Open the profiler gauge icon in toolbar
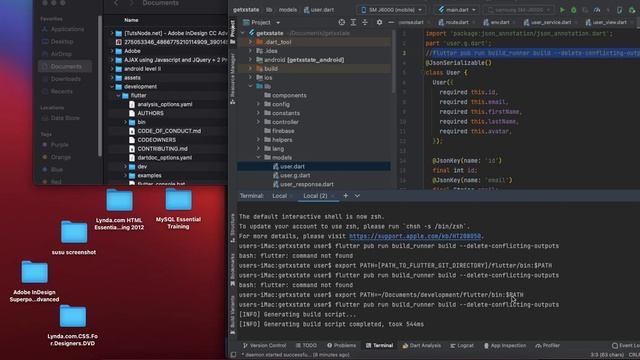 click(597, 10)
